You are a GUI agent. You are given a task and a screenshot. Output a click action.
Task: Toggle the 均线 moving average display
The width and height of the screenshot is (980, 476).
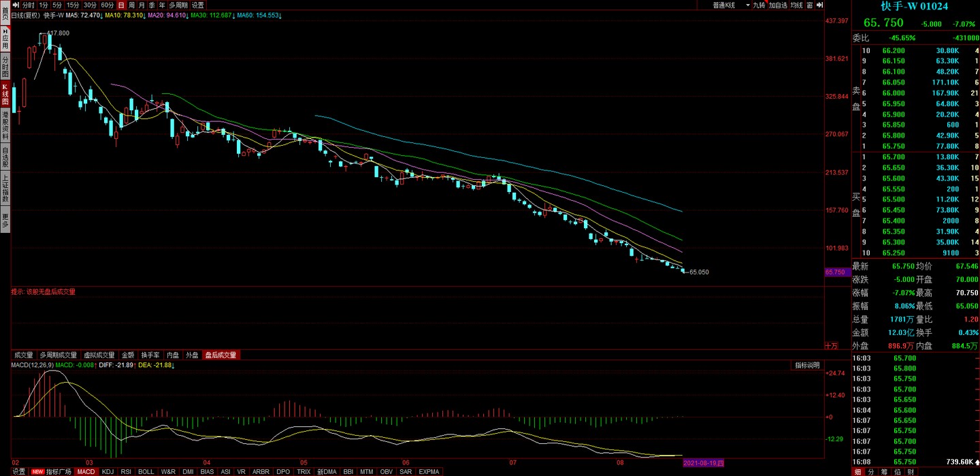point(796,5)
